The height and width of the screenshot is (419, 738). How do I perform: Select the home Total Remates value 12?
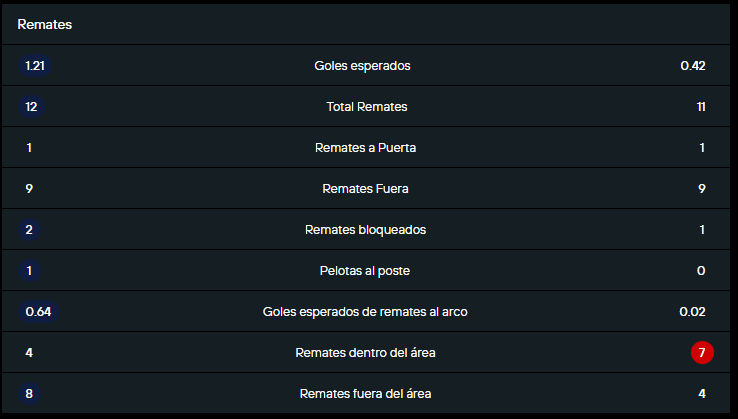pos(31,107)
